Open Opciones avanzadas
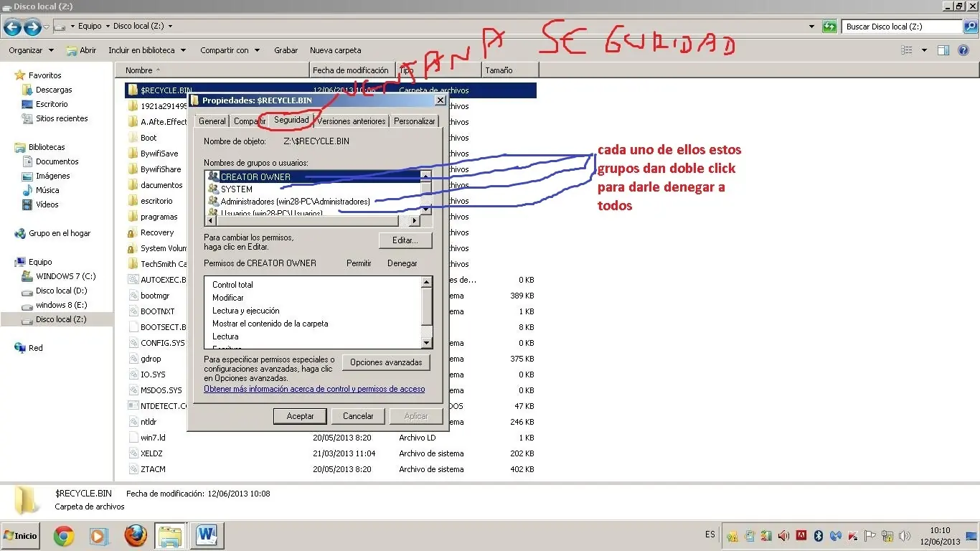Viewport: 980px width, 551px height. point(386,362)
